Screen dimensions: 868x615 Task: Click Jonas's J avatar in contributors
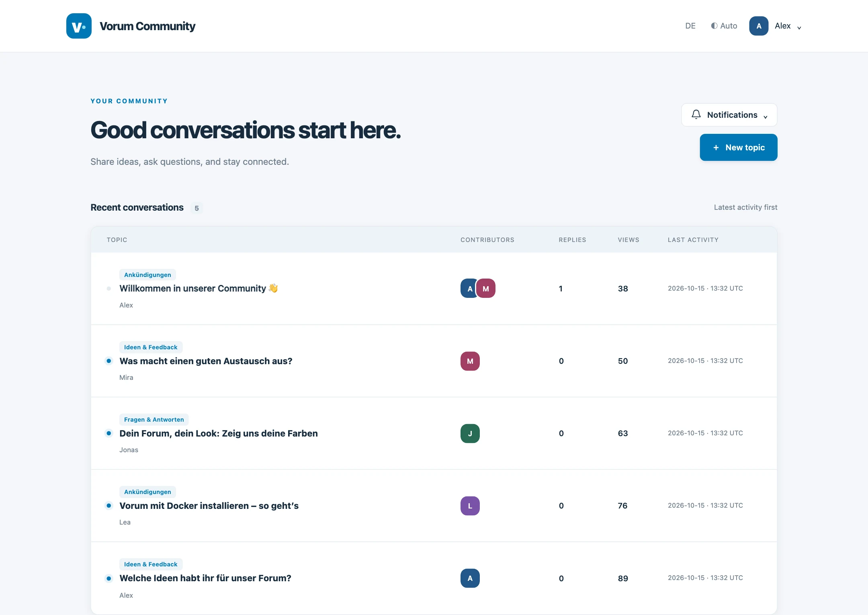[470, 433]
